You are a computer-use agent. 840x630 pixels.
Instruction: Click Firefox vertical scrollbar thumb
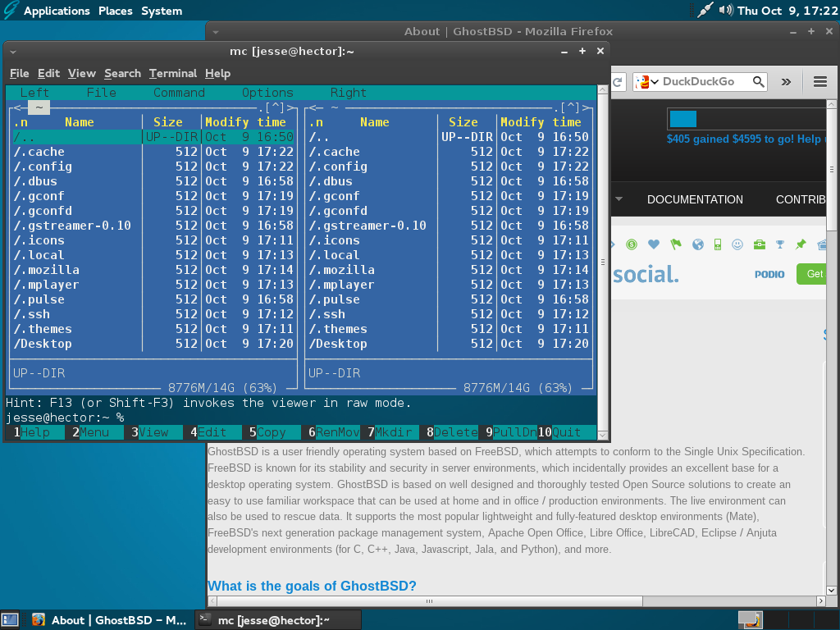tap(832, 169)
